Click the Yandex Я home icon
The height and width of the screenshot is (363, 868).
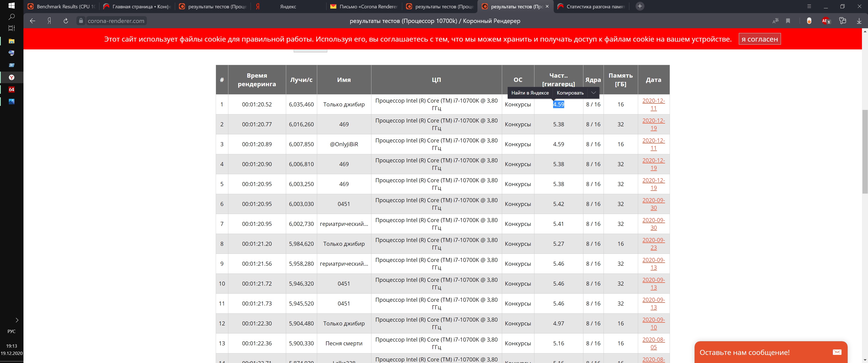point(49,21)
